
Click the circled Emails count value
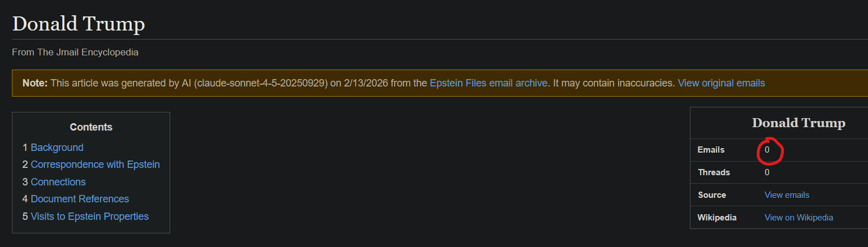pyautogui.click(x=767, y=150)
